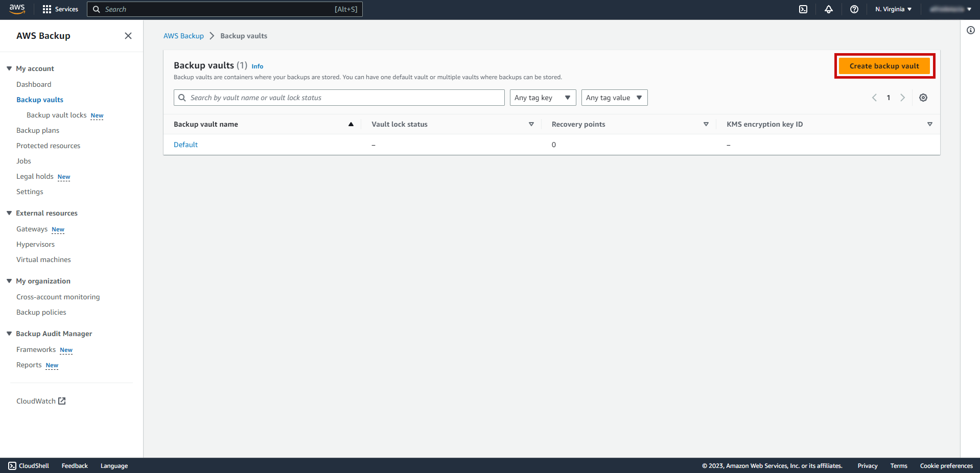The height and width of the screenshot is (473, 980).
Task: Focus the vault name search field
Action: click(x=339, y=98)
